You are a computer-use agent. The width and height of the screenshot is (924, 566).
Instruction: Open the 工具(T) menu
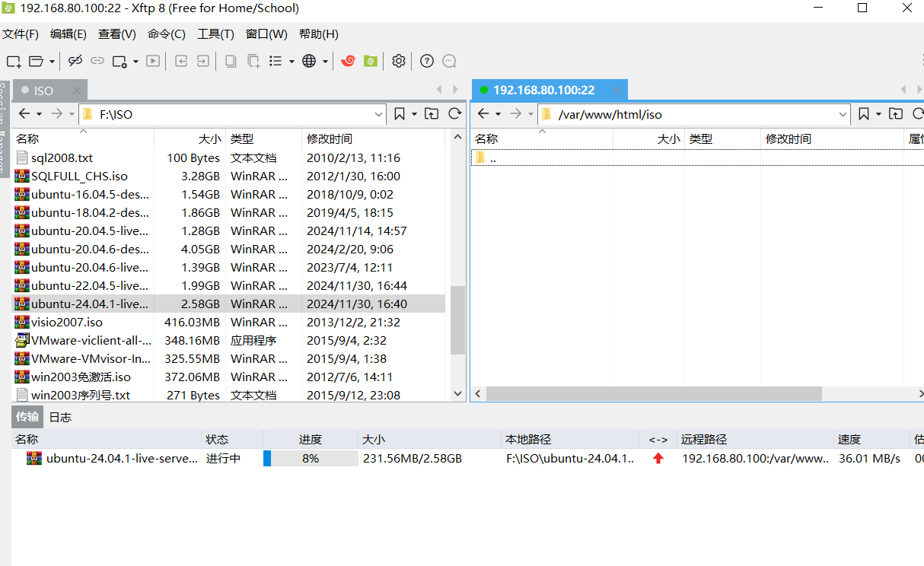[x=215, y=34]
